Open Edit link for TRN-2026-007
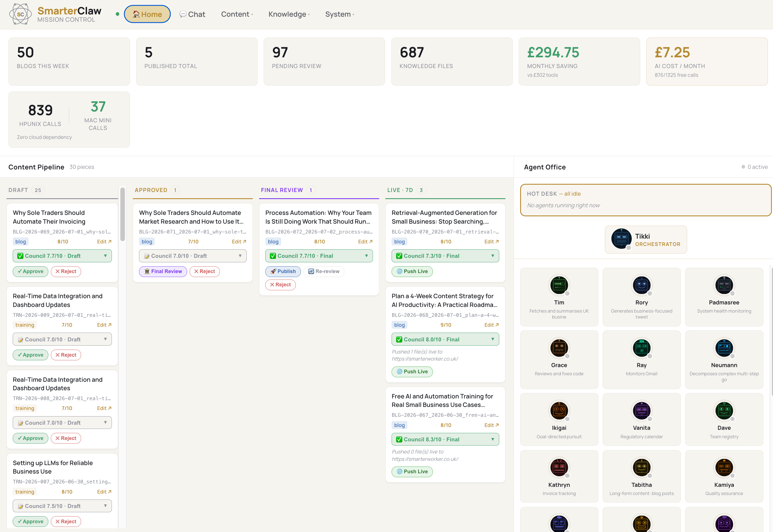Image resolution: width=773 pixels, height=532 pixels. 104,492
